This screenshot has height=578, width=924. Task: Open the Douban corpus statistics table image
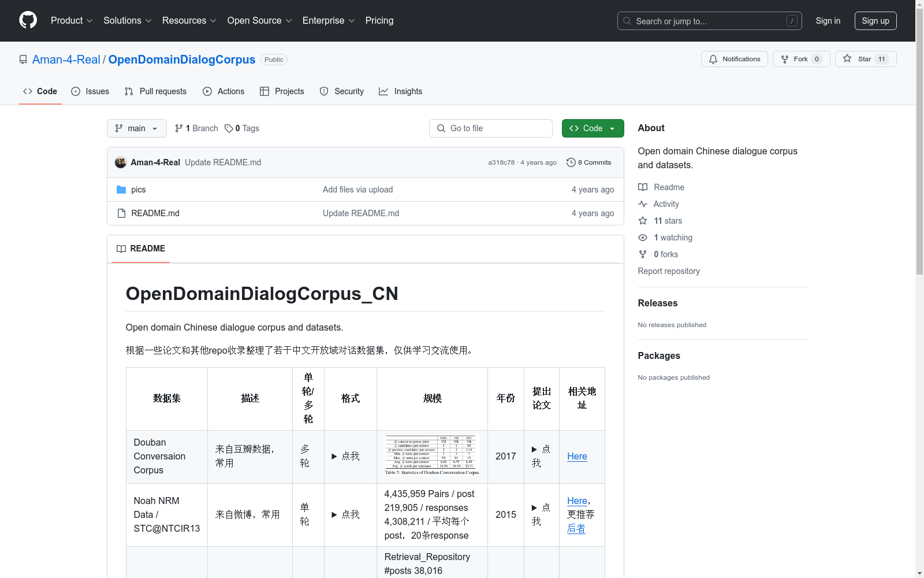tap(432, 455)
